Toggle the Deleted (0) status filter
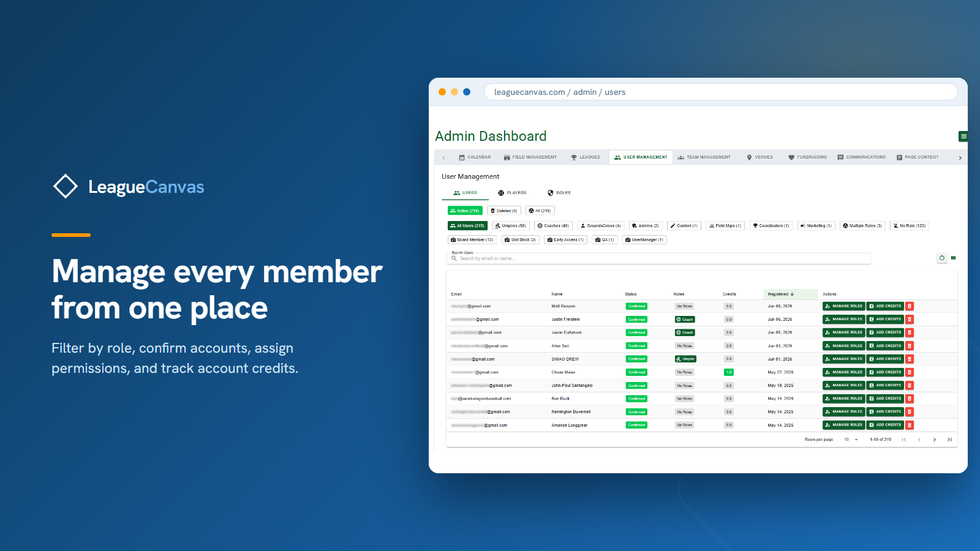 point(504,211)
